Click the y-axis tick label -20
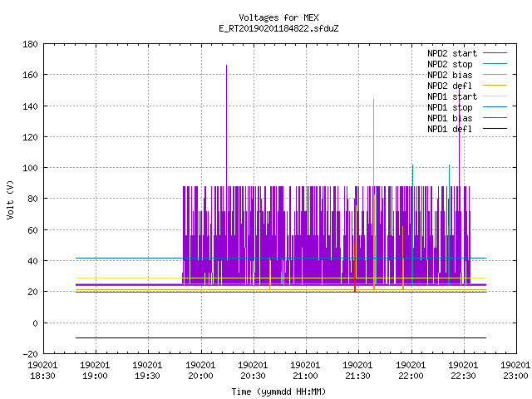 pos(30,354)
